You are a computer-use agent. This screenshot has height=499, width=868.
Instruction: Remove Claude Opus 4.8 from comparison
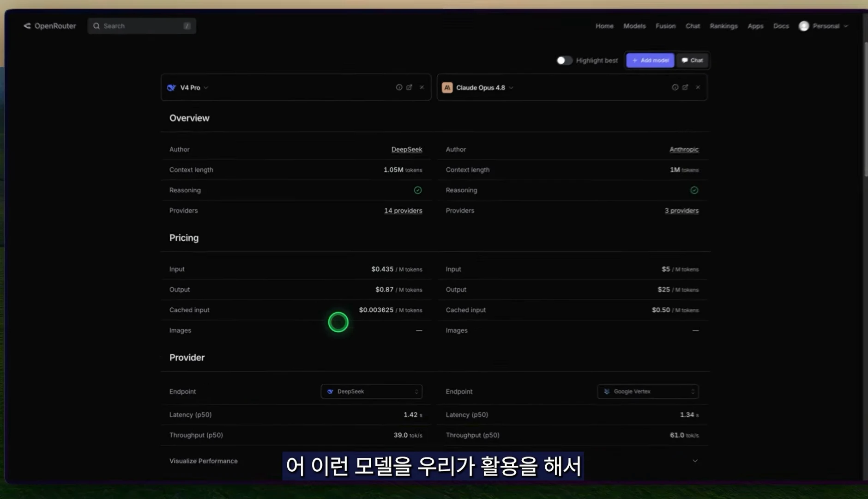pos(698,87)
